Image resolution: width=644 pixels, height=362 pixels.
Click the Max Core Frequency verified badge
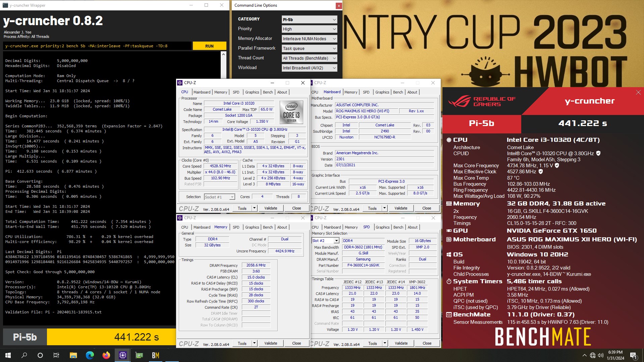[x=557, y=166]
